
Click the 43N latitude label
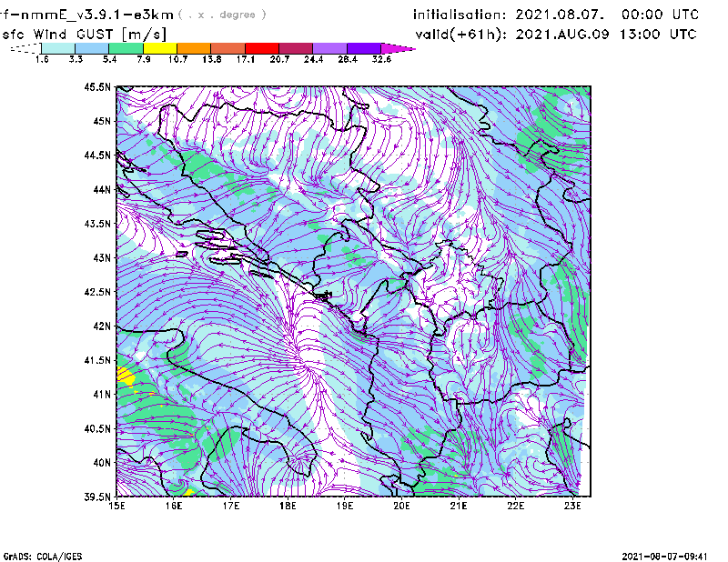(102, 257)
